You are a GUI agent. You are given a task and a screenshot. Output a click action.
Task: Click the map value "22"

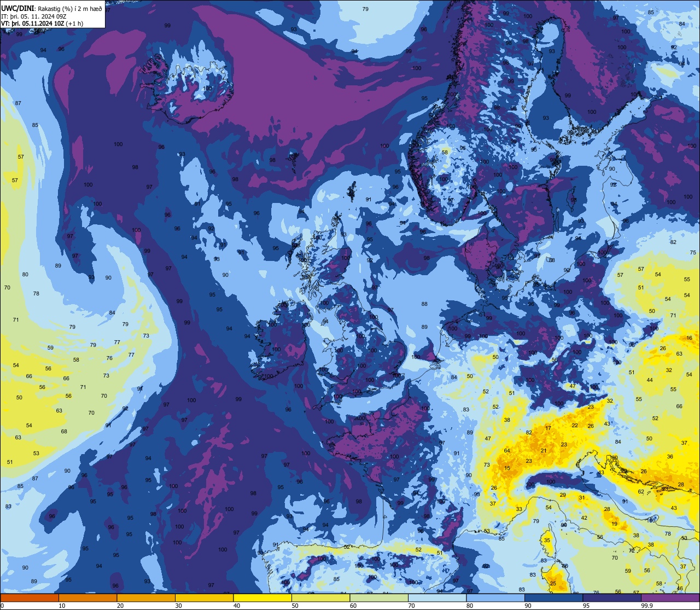pyautogui.click(x=575, y=426)
